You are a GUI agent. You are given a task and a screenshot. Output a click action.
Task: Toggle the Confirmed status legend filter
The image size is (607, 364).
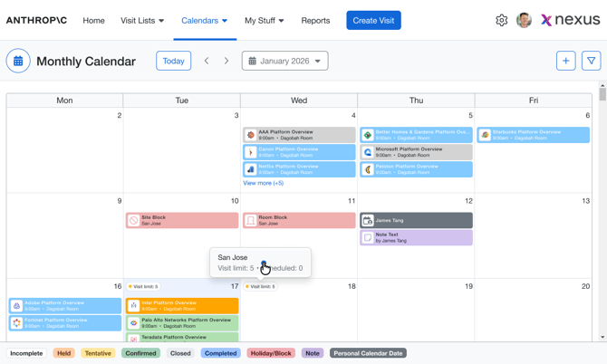(x=140, y=353)
